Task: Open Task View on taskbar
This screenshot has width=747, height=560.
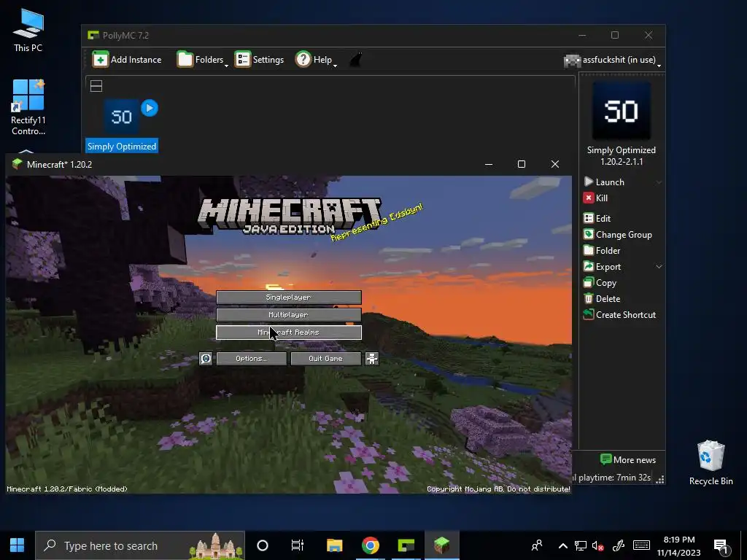Action: tap(298, 545)
